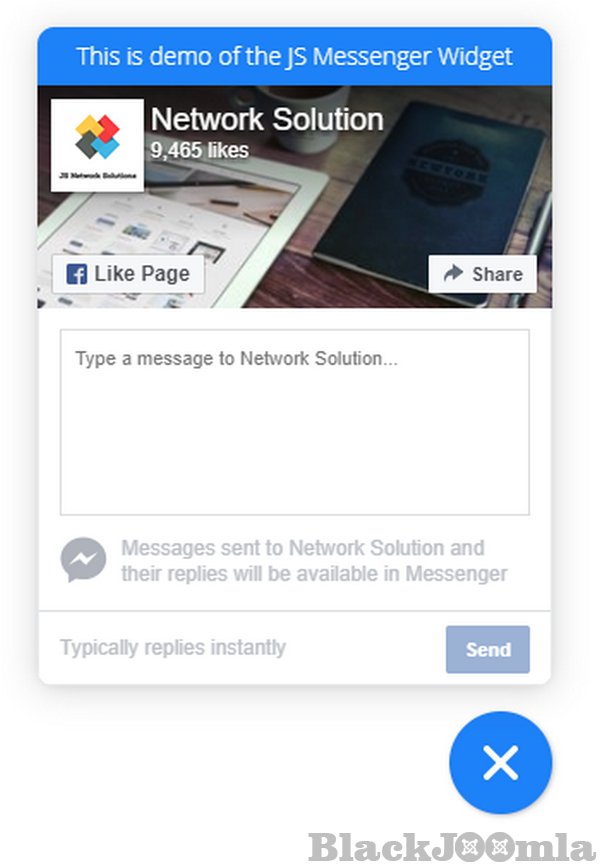600x867 pixels.
Task: Click the Facebook logo in Like Page
Action: (76, 274)
